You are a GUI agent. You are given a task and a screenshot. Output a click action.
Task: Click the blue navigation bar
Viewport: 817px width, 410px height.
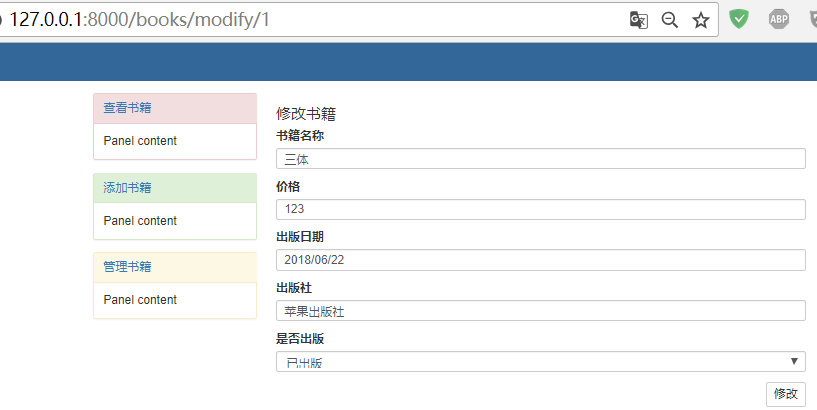408,62
